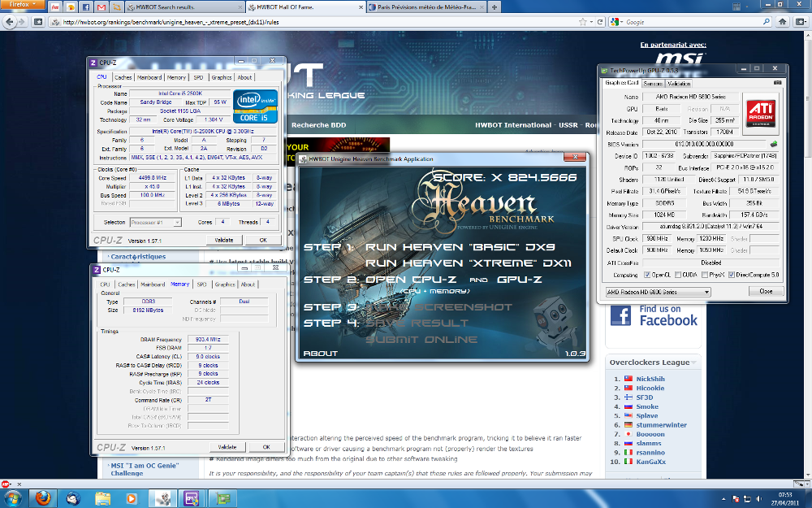This screenshot has width=812, height=508.
Task: Open the Find us on Facebook link
Action: (654, 315)
